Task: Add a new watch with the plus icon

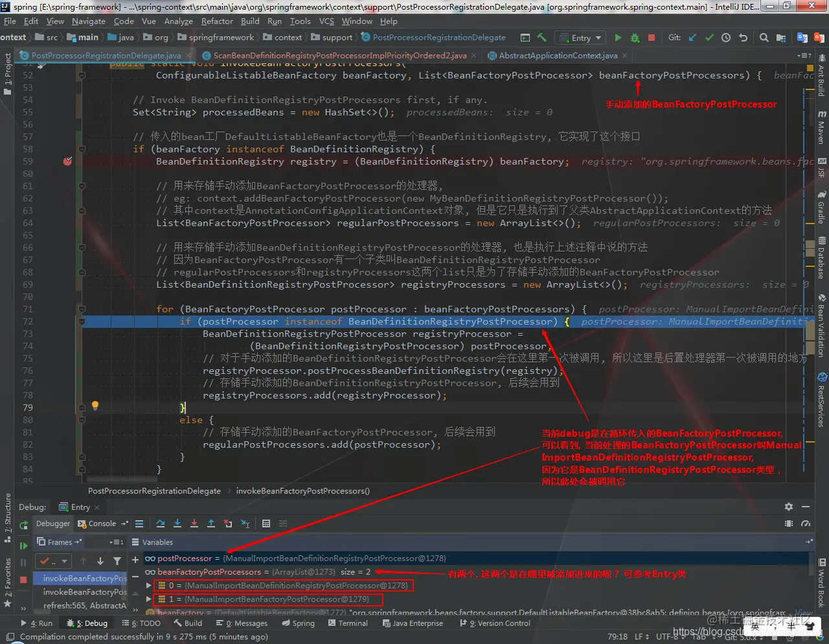Action: [x=135, y=559]
